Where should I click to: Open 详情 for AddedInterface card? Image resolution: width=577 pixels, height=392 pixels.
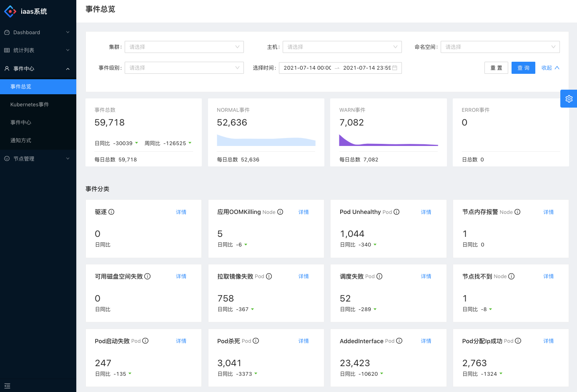pos(426,341)
